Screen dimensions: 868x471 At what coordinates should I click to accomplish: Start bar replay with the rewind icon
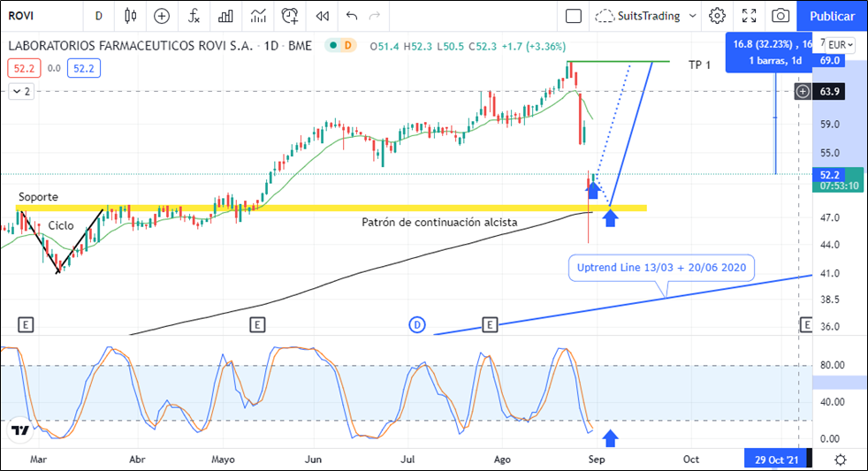pyautogui.click(x=323, y=16)
